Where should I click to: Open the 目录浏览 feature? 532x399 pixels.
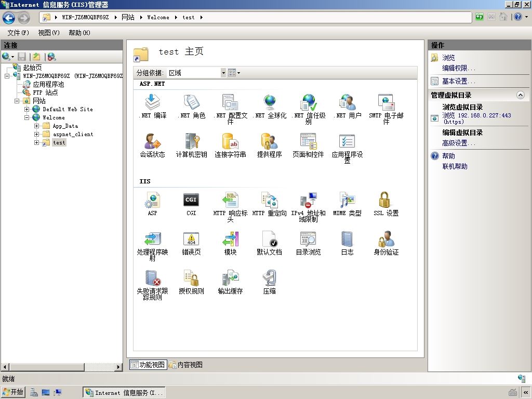pyautogui.click(x=309, y=243)
